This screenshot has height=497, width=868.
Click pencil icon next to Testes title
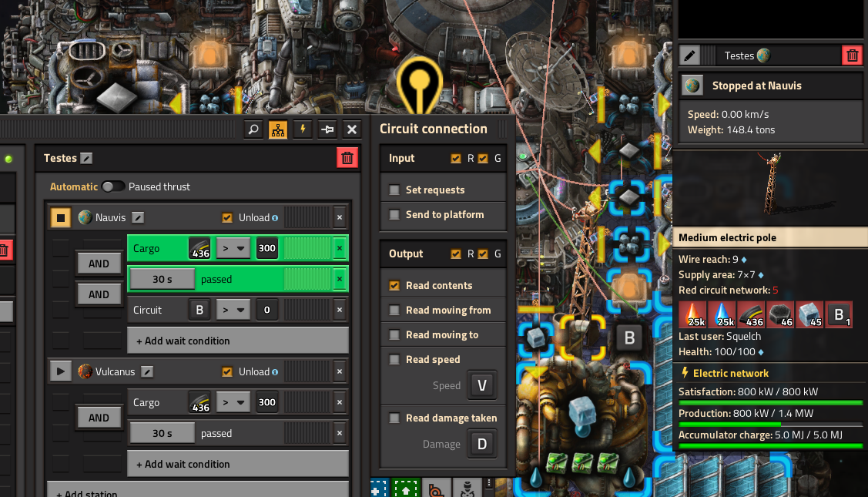(86, 159)
